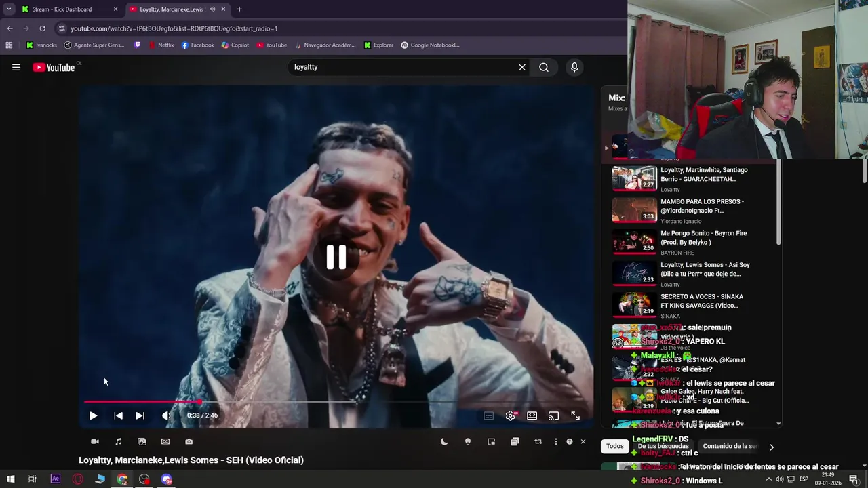Clear the search query X
868x488 pixels.
522,67
